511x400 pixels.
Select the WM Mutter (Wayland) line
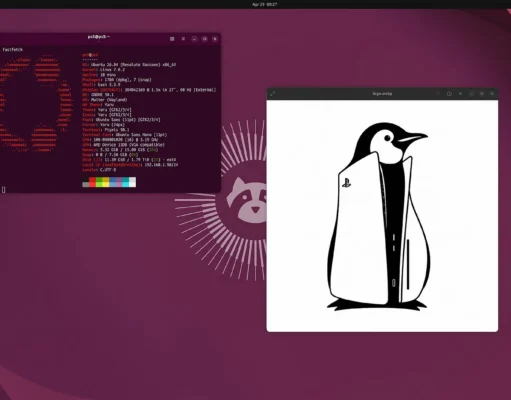click(x=104, y=100)
